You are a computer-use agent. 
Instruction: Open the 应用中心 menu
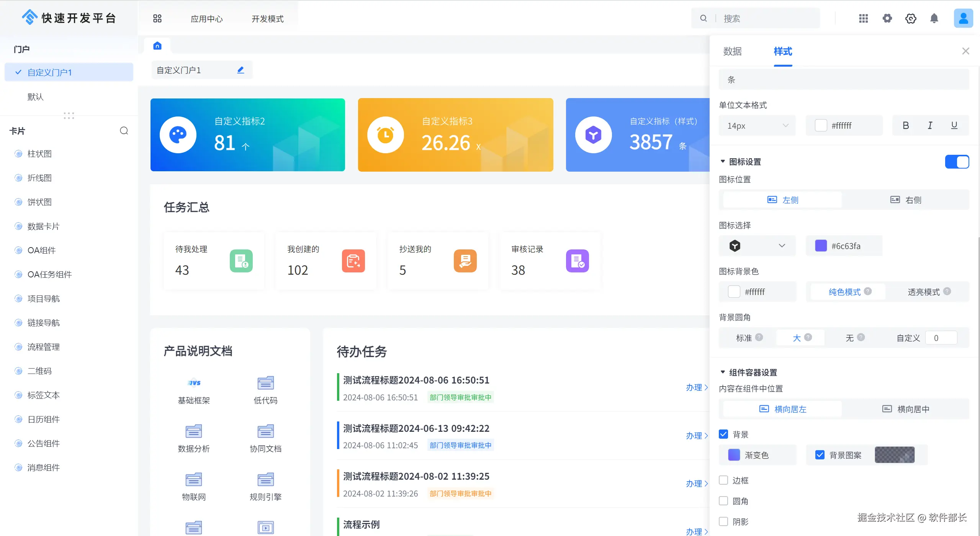pos(206,19)
